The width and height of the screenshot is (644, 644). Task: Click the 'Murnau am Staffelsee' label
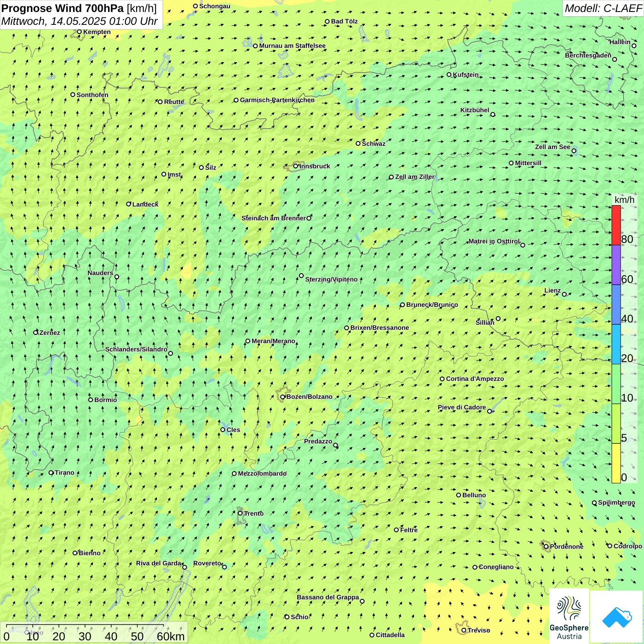[x=292, y=46]
